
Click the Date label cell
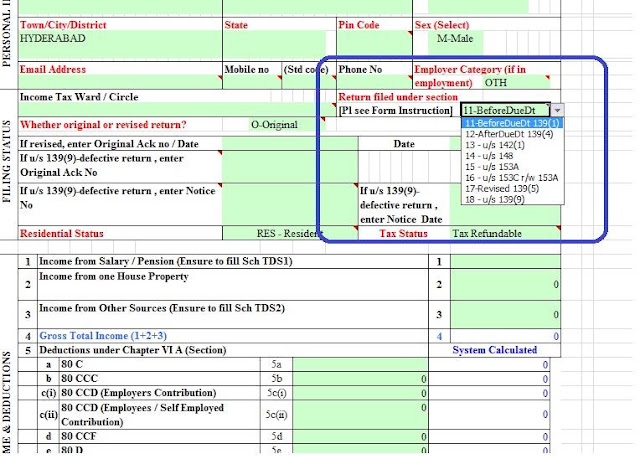[x=404, y=144]
